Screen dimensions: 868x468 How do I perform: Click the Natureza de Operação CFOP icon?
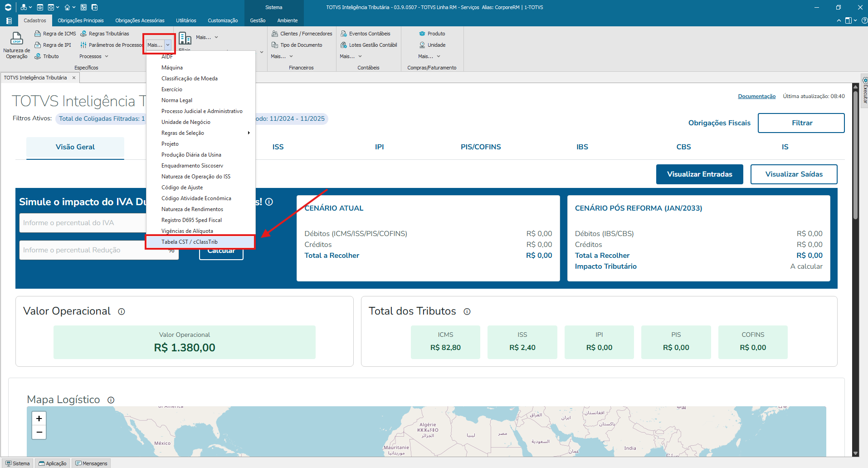coord(17,39)
